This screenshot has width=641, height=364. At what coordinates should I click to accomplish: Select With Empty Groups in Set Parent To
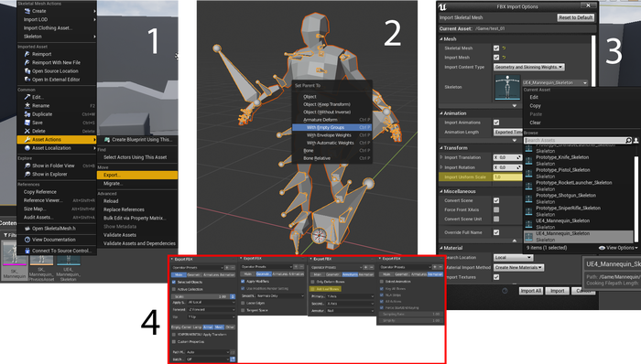[331, 127]
